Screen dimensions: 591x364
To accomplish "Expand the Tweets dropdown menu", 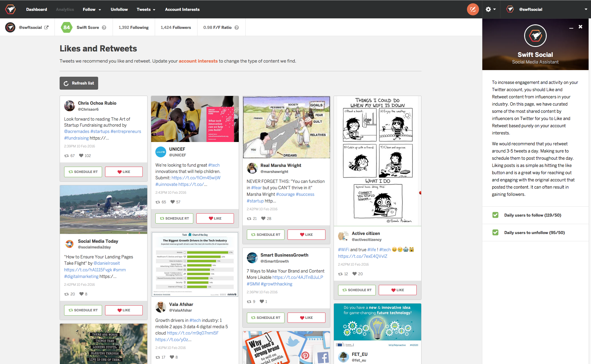I will [x=146, y=9].
